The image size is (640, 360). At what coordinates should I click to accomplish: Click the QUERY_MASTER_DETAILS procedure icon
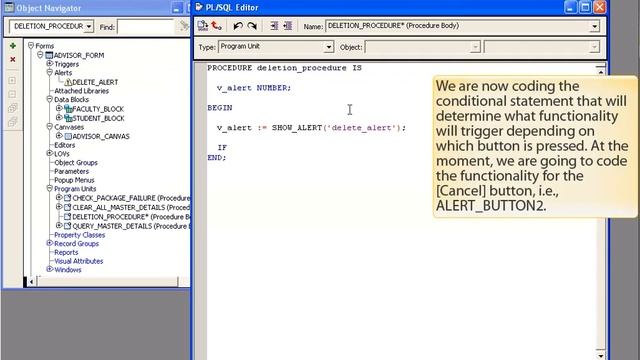click(67, 226)
